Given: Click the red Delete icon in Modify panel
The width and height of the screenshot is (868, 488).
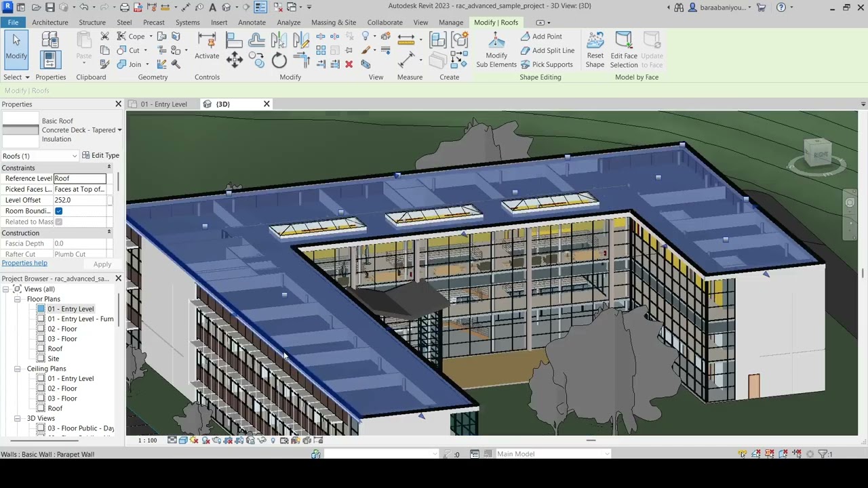Looking at the screenshot, I should [349, 64].
